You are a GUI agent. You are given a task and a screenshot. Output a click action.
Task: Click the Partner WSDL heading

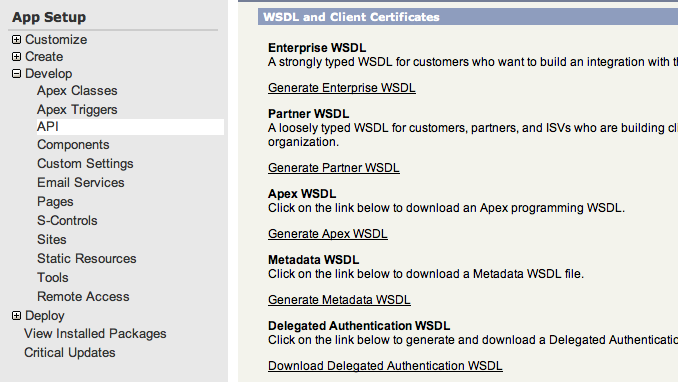coord(308,114)
